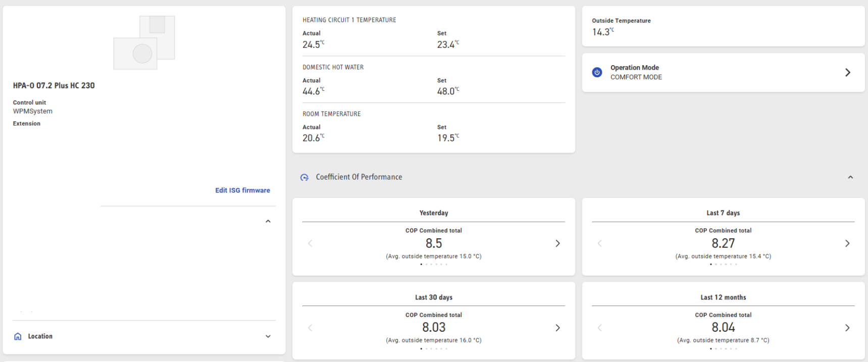Screen dimensions: 868x362
Task: Click Coefficient Of Performance heading
Action: click(x=359, y=177)
